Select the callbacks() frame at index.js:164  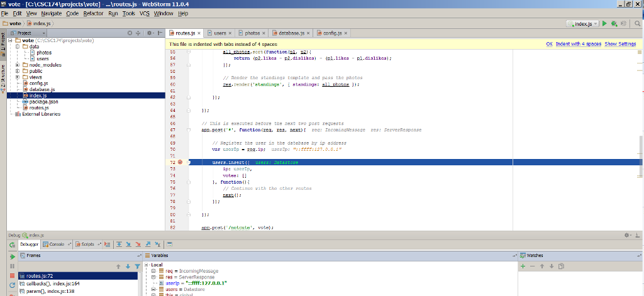click(x=52, y=283)
